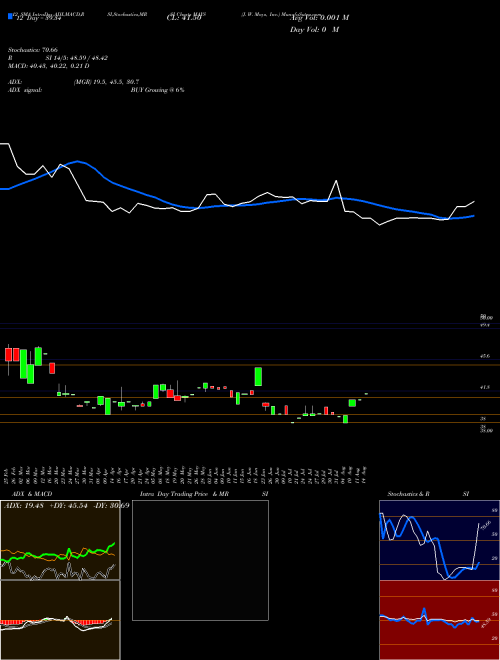The height and width of the screenshot is (660, 500).
Task: Click the 'Stochastics & R' panel heading
Action: [x=409, y=494]
